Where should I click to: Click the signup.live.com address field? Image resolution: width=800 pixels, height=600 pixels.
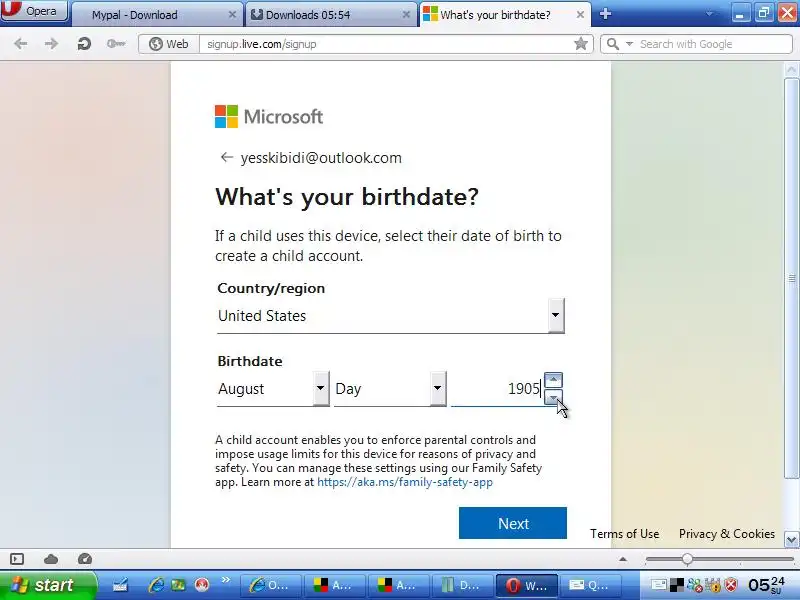click(385, 44)
